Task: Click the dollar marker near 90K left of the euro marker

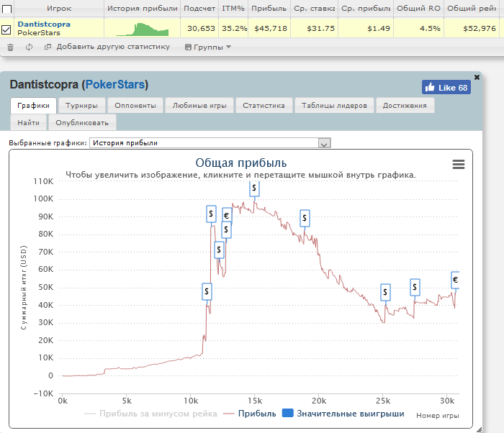Action: [211, 214]
